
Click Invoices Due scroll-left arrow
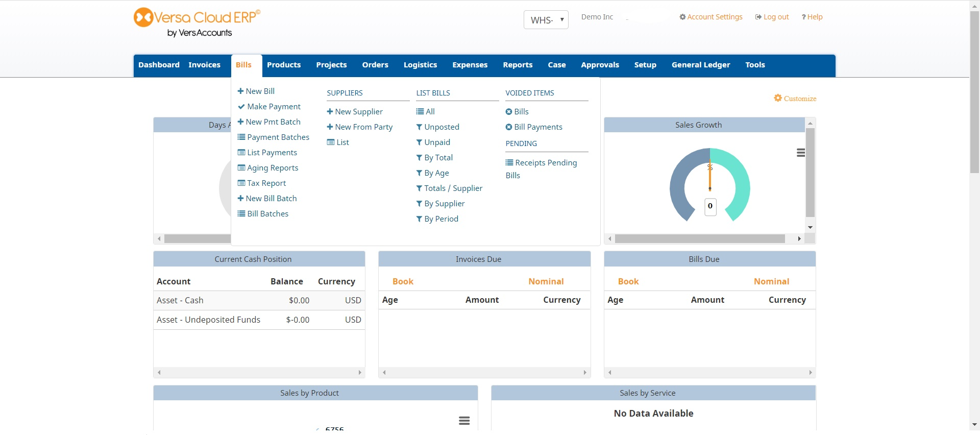point(384,372)
